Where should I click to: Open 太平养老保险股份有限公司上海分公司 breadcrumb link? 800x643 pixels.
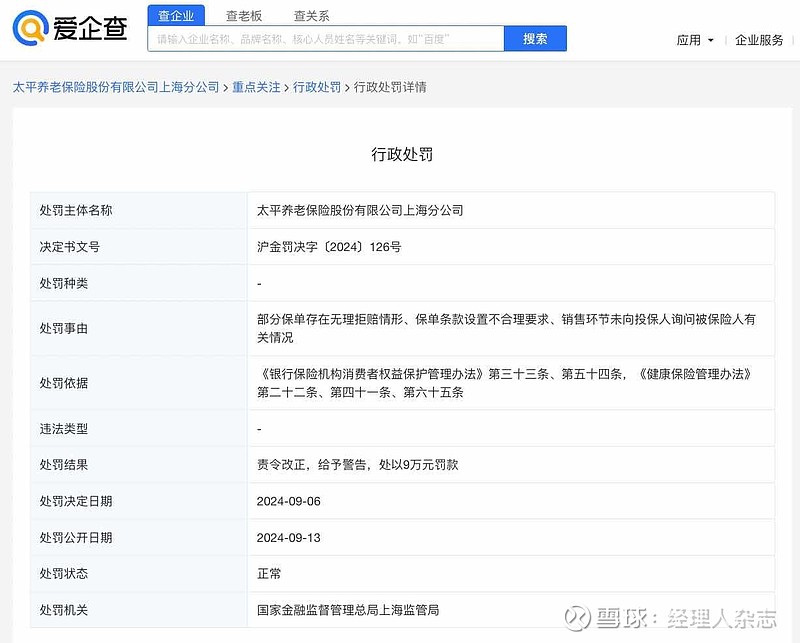coord(116,87)
